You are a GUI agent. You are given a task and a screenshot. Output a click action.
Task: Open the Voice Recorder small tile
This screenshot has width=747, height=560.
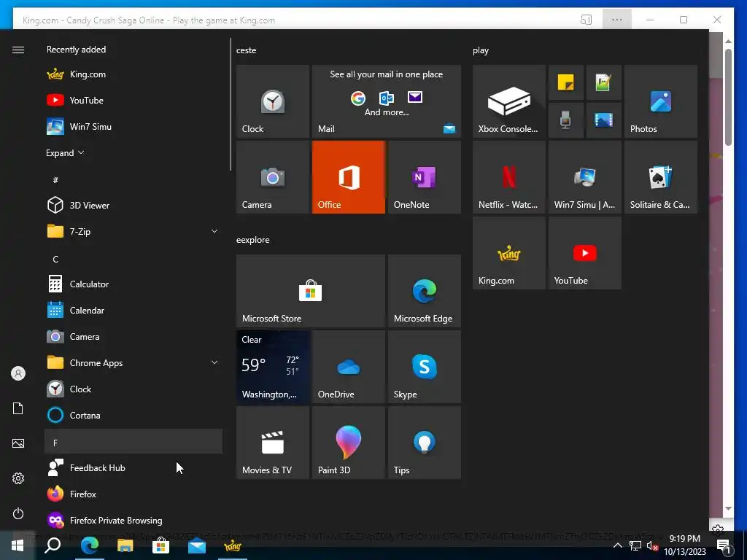coord(566,120)
